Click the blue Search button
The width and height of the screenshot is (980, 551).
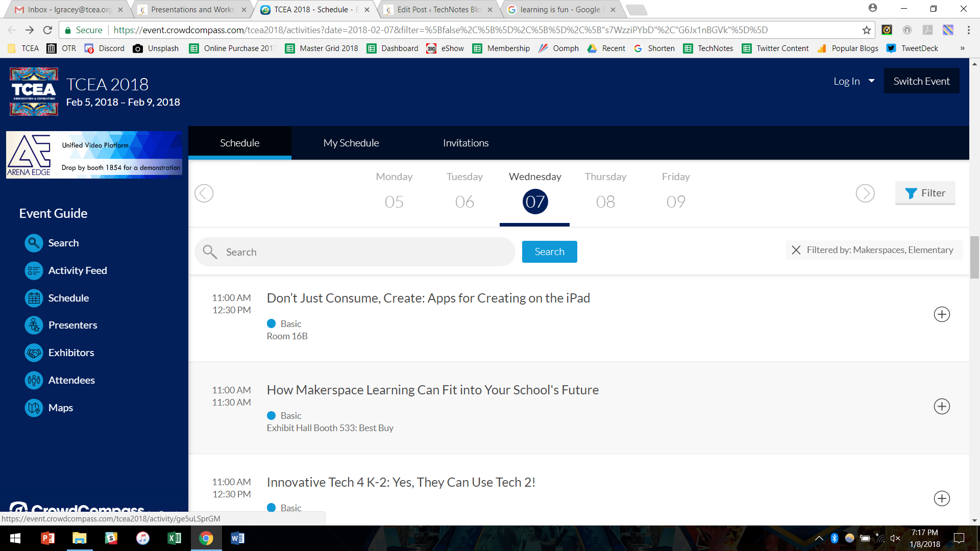point(549,252)
